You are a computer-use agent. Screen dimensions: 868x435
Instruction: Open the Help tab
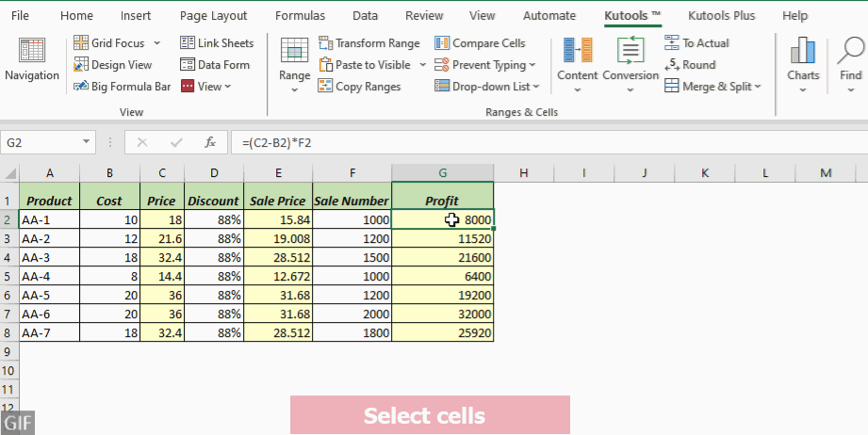tap(794, 16)
